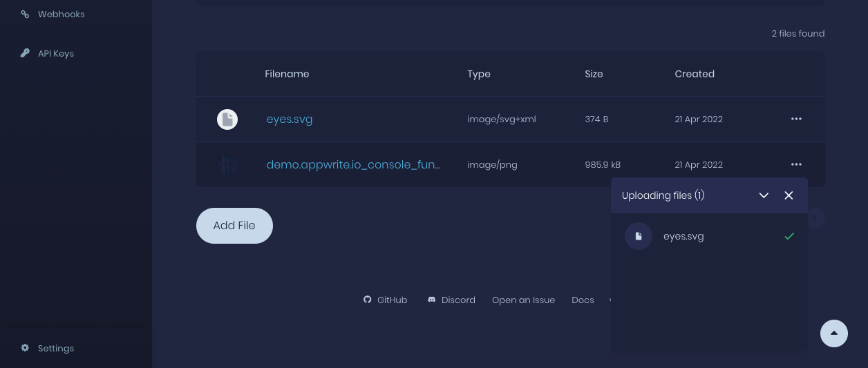Click the API Keys key icon
Image resolution: width=868 pixels, height=368 pixels.
click(x=25, y=53)
